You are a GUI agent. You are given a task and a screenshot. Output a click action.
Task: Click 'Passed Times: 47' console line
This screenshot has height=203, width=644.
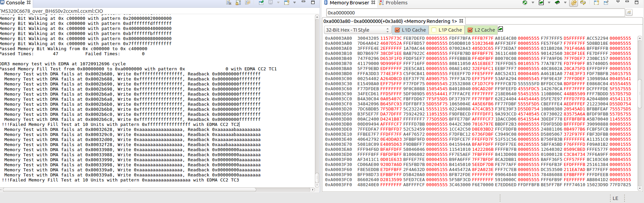pyautogui.click(x=72, y=54)
